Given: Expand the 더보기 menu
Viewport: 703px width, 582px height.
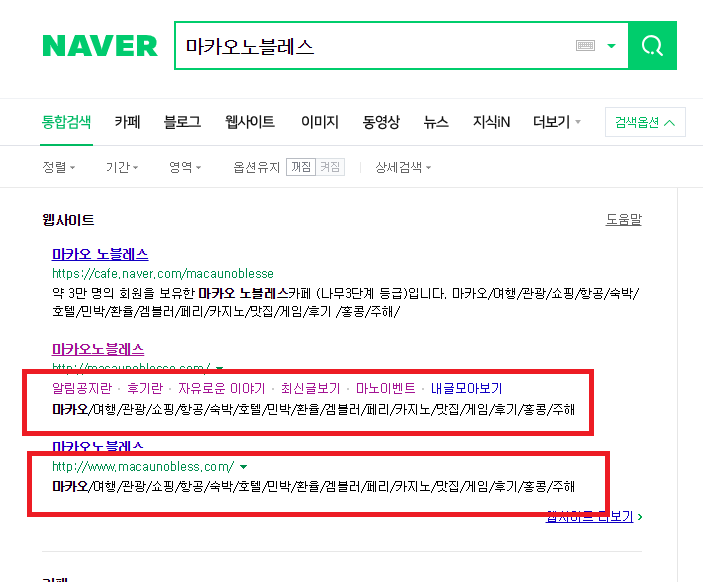Looking at the screenshot, I should coord(556,122).
